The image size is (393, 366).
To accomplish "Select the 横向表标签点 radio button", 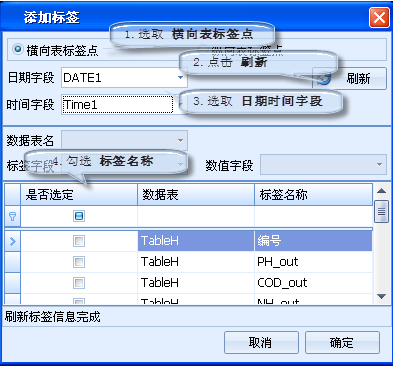I will click(x=17, y=50).
